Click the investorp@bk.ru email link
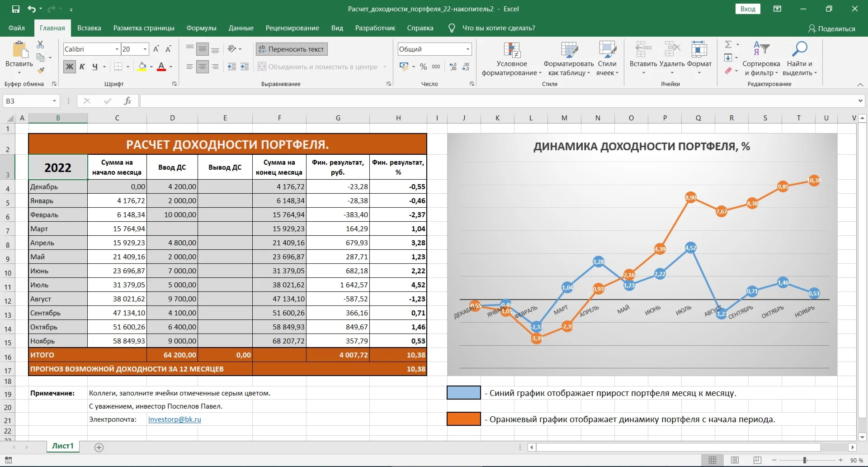 (175, 419)
